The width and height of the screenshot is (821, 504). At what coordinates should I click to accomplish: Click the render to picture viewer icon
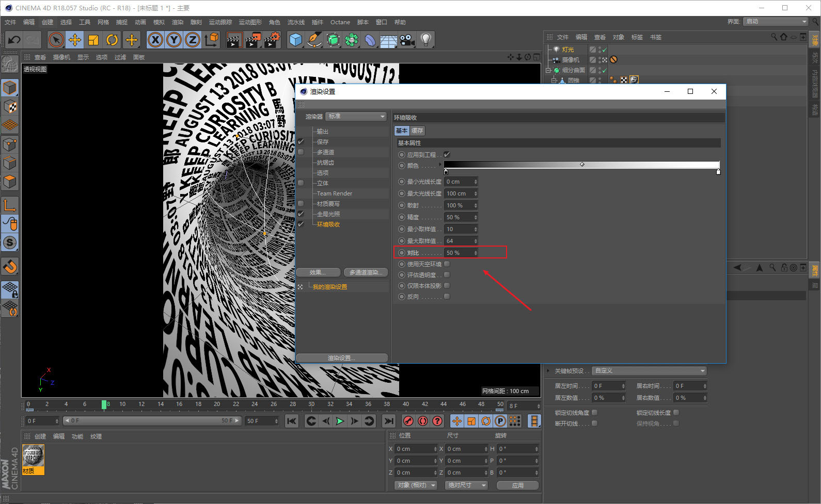coord(252,40)
